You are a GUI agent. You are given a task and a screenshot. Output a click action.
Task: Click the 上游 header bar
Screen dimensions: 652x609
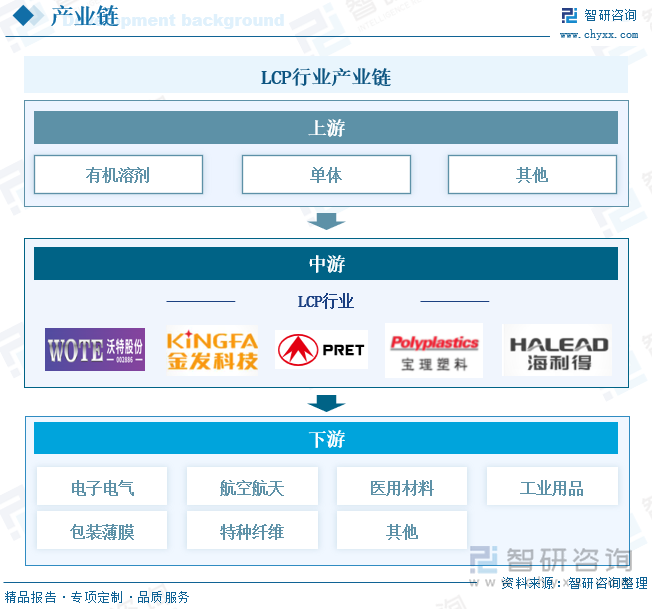(x=326, y=128)
